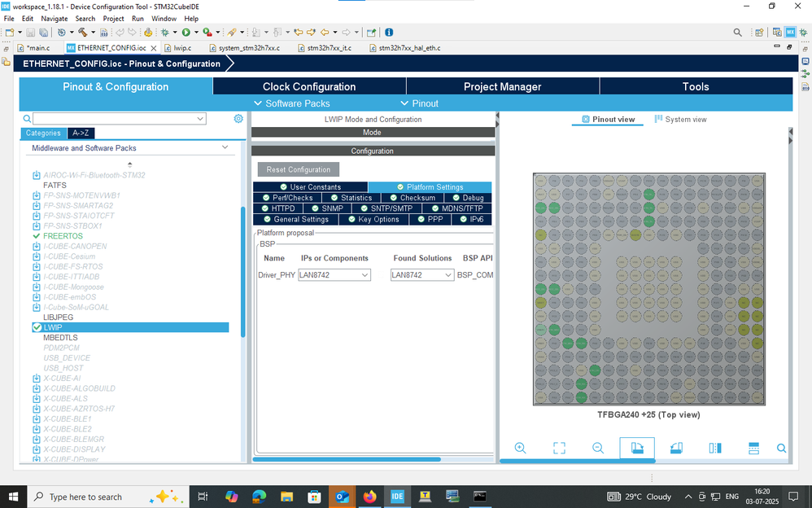Click the fit-to-screen pinout icon

pyautogui.click(x=559, y=448)
